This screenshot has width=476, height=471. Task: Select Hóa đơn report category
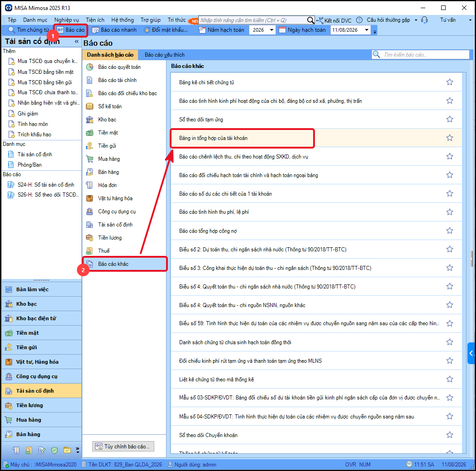[x=124, y=185]
